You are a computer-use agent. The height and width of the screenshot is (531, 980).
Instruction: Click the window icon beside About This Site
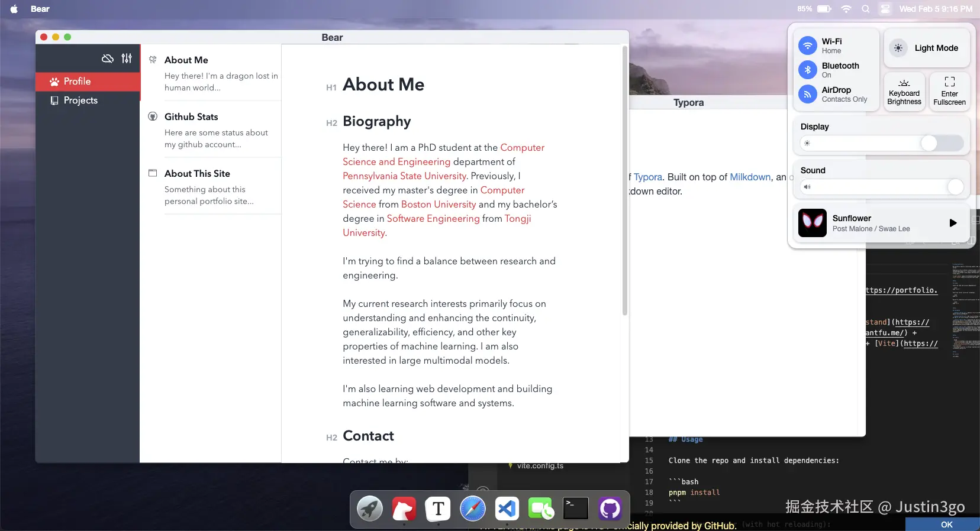tap(153, 173)
